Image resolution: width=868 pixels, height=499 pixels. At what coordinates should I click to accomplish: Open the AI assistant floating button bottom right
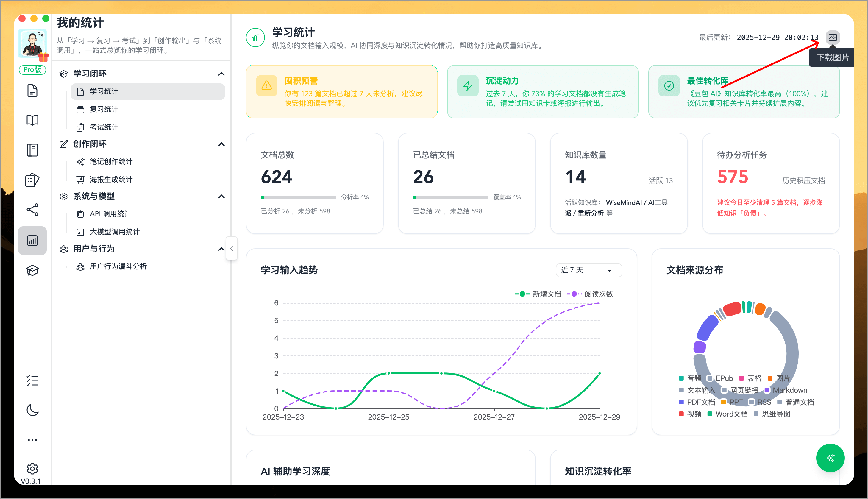(830, 458)
